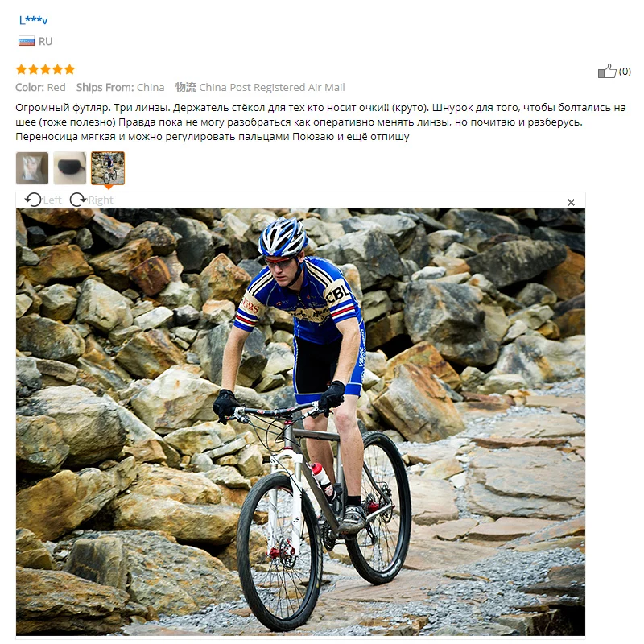Rotate the photo right

pos(78,200)
